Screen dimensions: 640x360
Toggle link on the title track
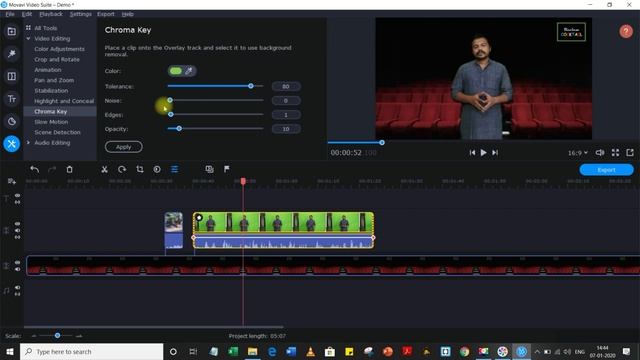point(18,202)
